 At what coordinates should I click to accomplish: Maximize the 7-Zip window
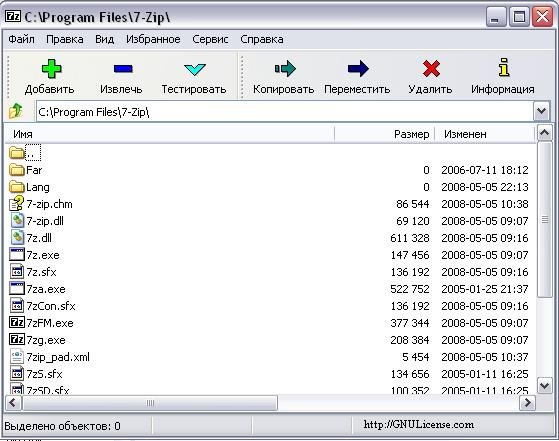[x=519, y=16]
